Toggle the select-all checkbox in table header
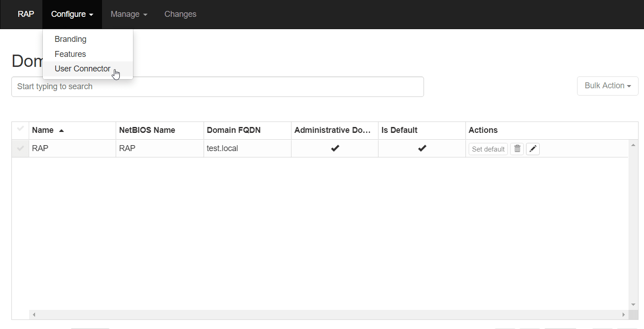Screen dimensions: 644x329 point(20,129)
